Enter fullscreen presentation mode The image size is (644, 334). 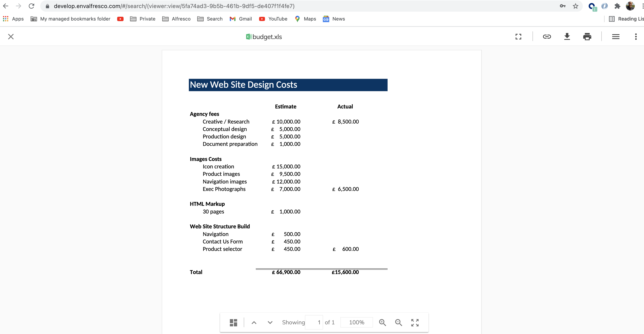point(518,36)
